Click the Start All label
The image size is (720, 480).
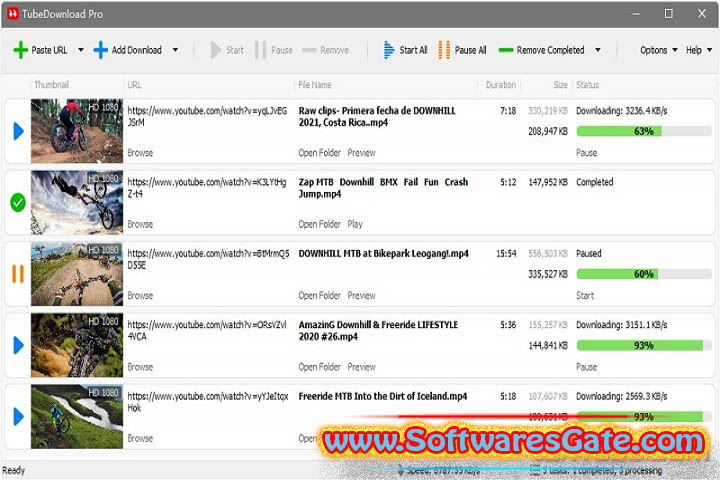click(x=413, y=50)
